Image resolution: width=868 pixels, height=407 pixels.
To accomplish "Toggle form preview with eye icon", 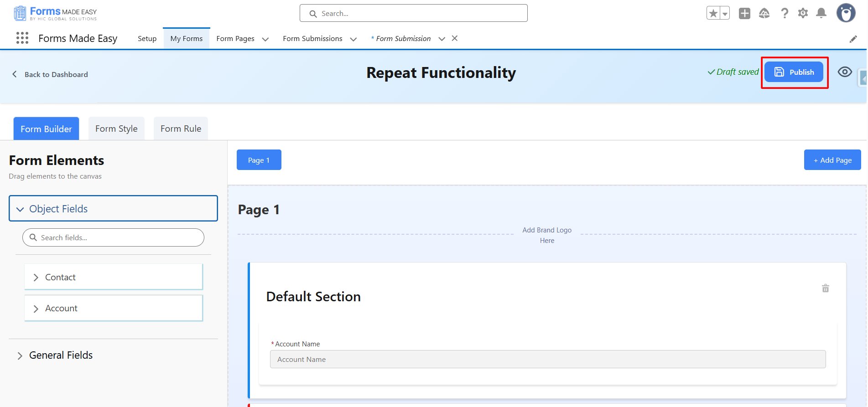I will (844, 72).
